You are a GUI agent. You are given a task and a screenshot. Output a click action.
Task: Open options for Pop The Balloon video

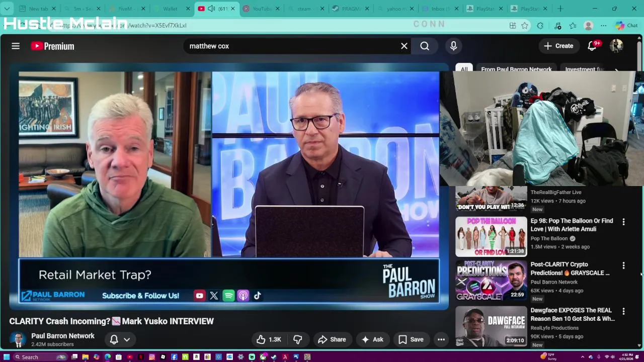(x=623, y=222)
